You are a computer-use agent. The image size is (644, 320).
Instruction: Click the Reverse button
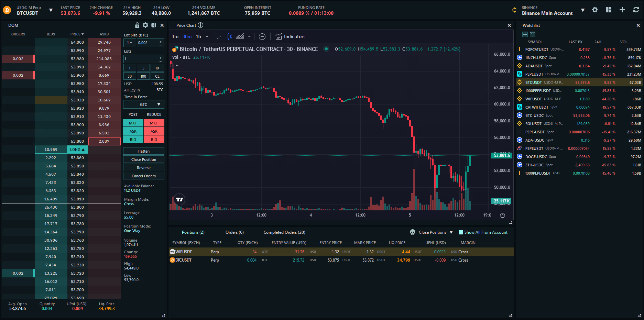click(144, 168)
